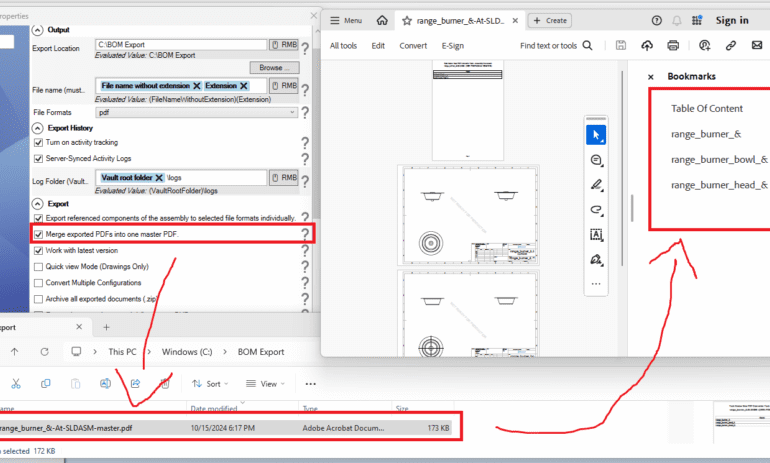This screenshot has height=463, width=770.
Task: Click the Browse button for Export Location
Action: click(x=275, y=67)
